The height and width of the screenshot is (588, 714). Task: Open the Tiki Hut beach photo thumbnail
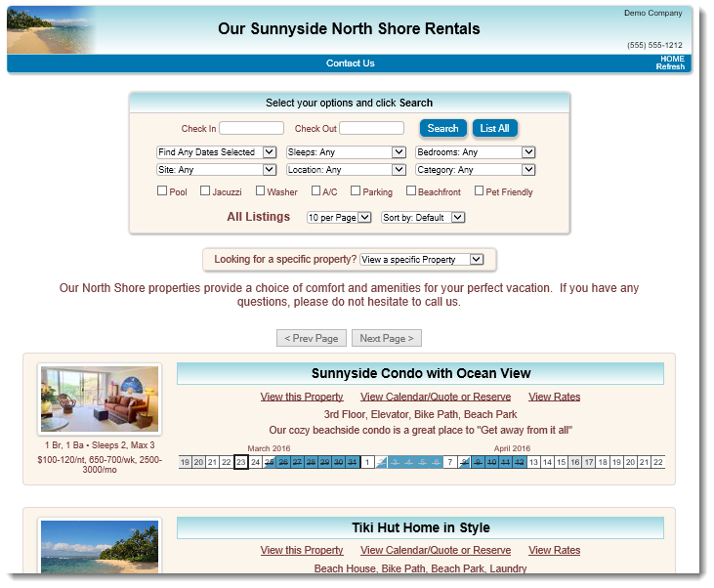point(100,547)
